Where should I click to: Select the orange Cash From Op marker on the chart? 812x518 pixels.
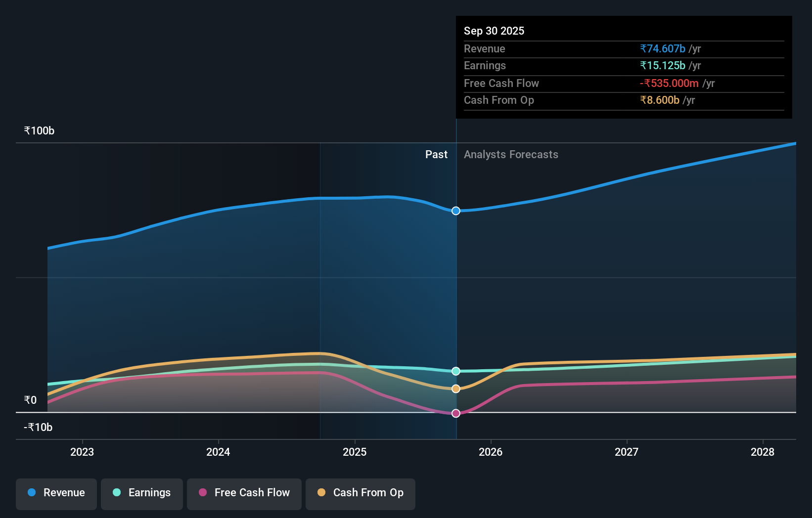455,388
